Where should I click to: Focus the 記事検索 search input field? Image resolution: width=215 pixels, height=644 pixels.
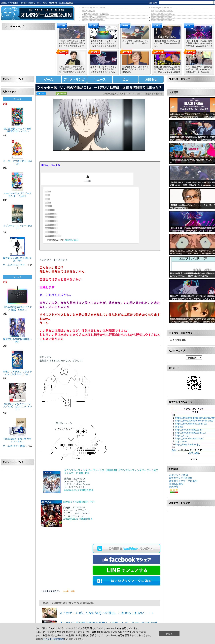pyautogui.click(x=186, y=3)
